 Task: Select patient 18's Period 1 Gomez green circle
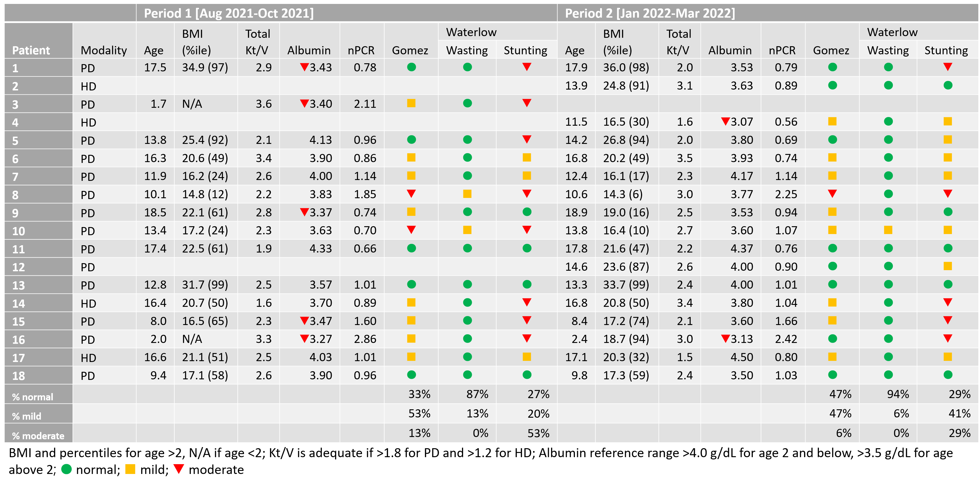tap(411, 375)
